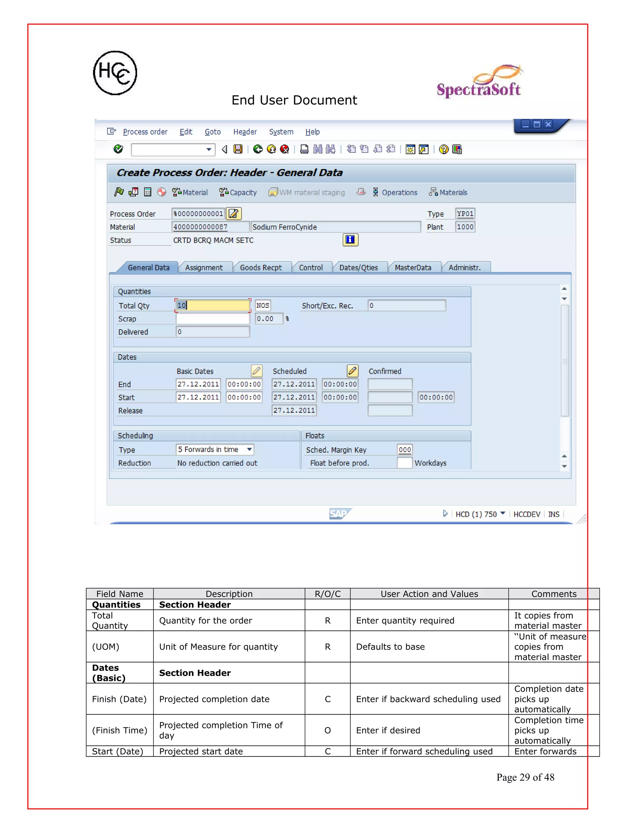
Task: Click the UOM field showing NOS
Action: 263,306
